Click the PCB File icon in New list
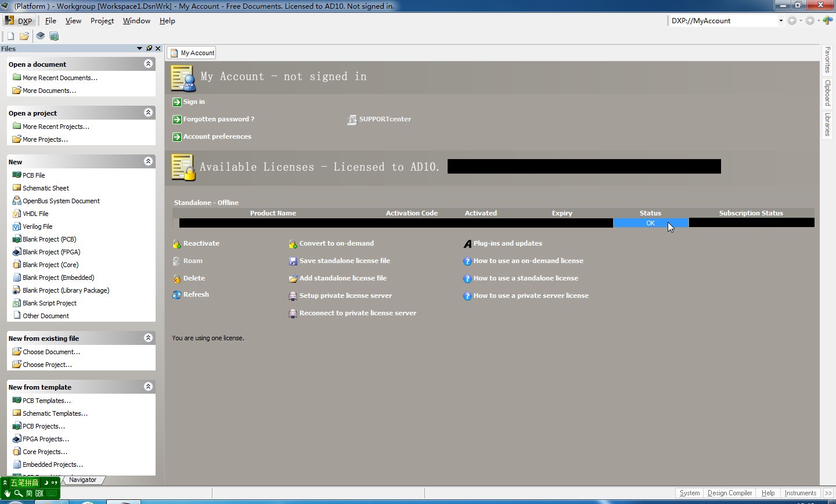Screen dimensions: 836x504 coord(17,175)
